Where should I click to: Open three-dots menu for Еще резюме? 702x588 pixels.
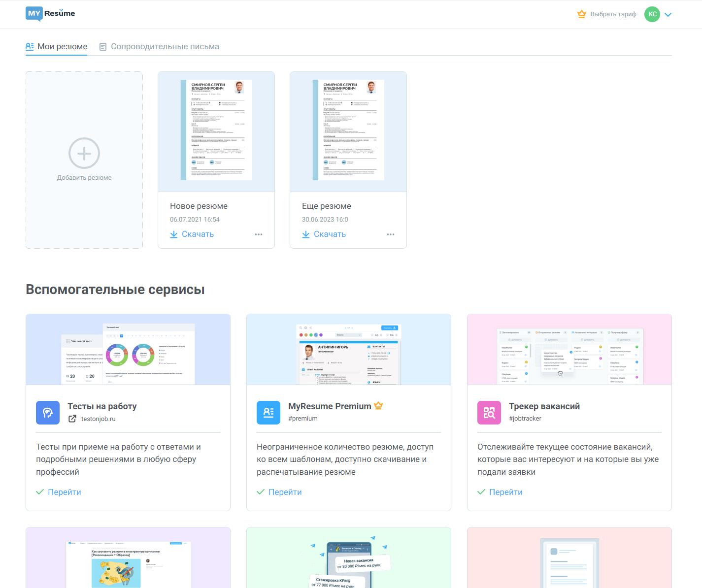coord(391,234)
